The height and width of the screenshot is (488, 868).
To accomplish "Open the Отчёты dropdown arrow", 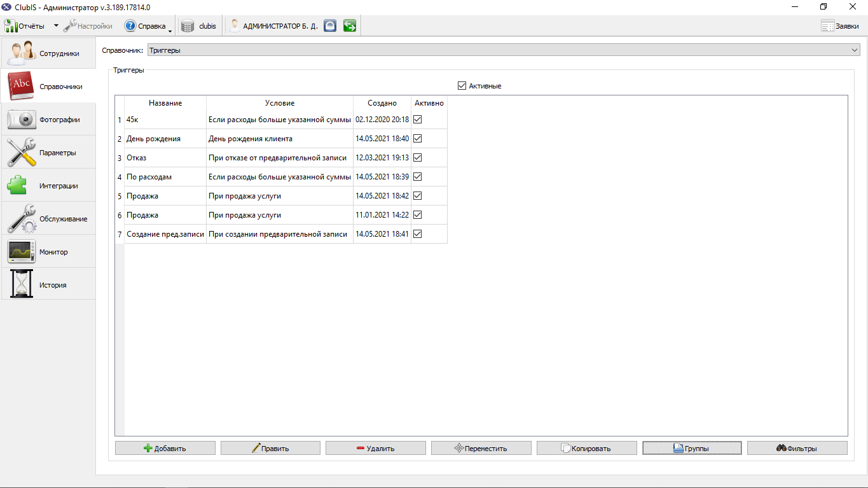I will coord(56,26).
